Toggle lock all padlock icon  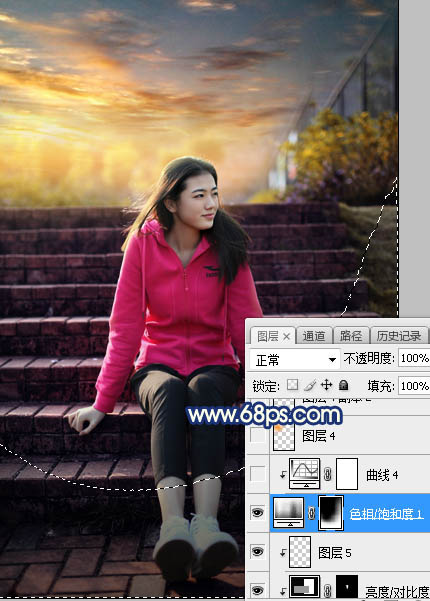coord(343,385)
